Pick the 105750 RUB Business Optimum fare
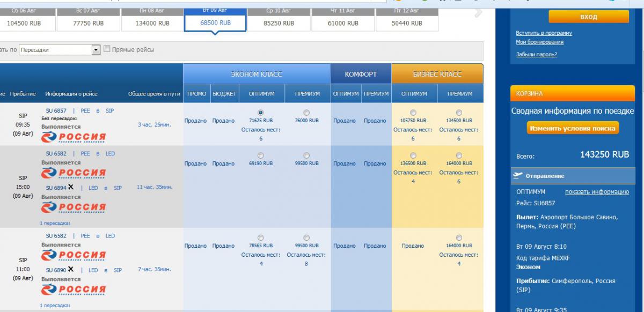Screen dimensions: 644x312 [x=413, y=113]
